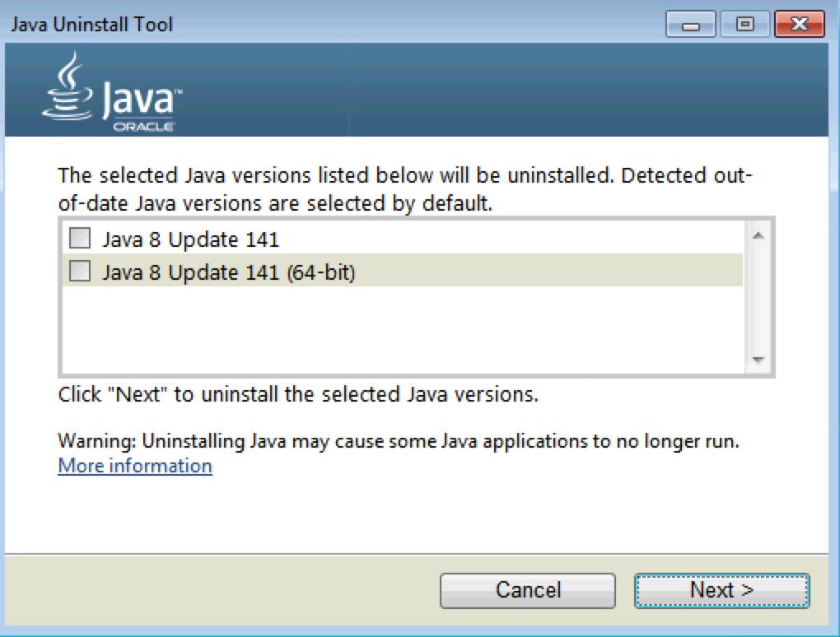The width and height of the screenshot is (840, 637).
Task: Check the Java 8 Update 141 (64-bit) checkbox
Action: (80, 271)
